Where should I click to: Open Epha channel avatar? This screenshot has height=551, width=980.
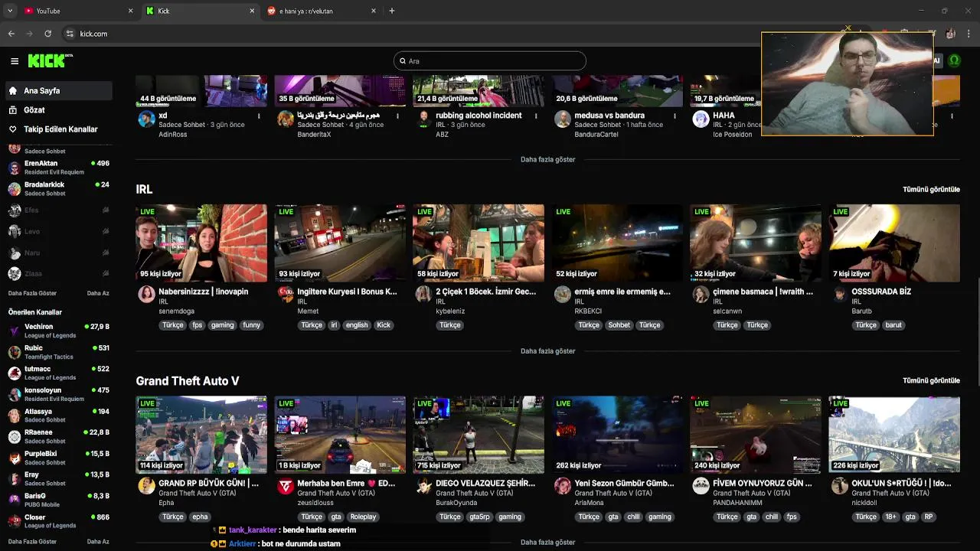pos(146,486)
